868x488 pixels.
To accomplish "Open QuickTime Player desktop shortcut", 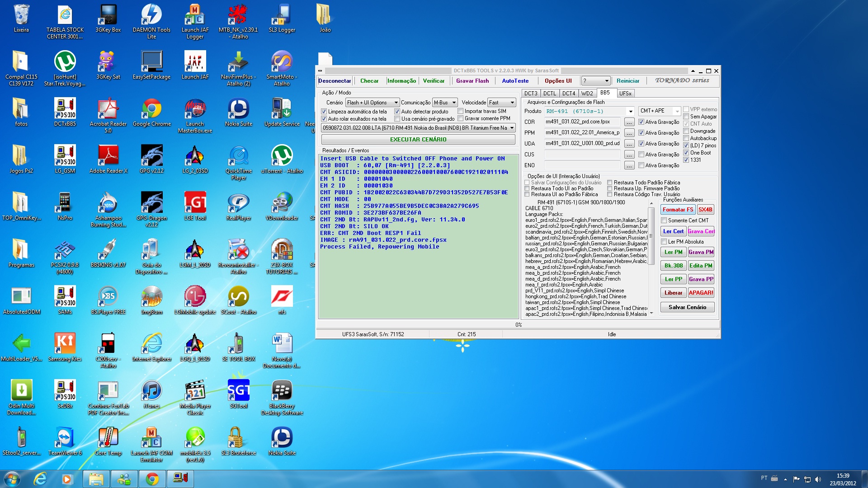I will 238,163.
